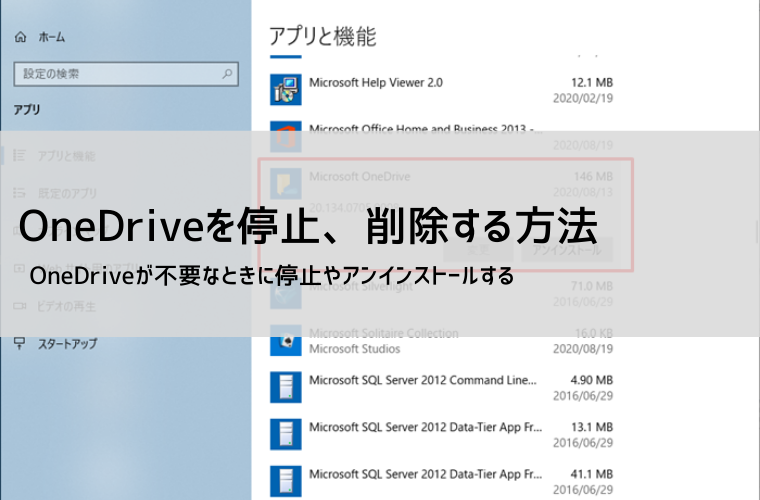Screen dimensions: 760x500
Task: Select アプリと機能 in the sidebar
Action: point(66,156)
